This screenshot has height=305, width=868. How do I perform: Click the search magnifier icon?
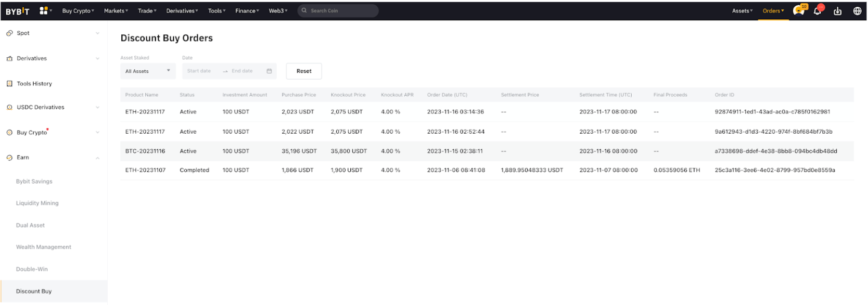click(x=304, y=10)
